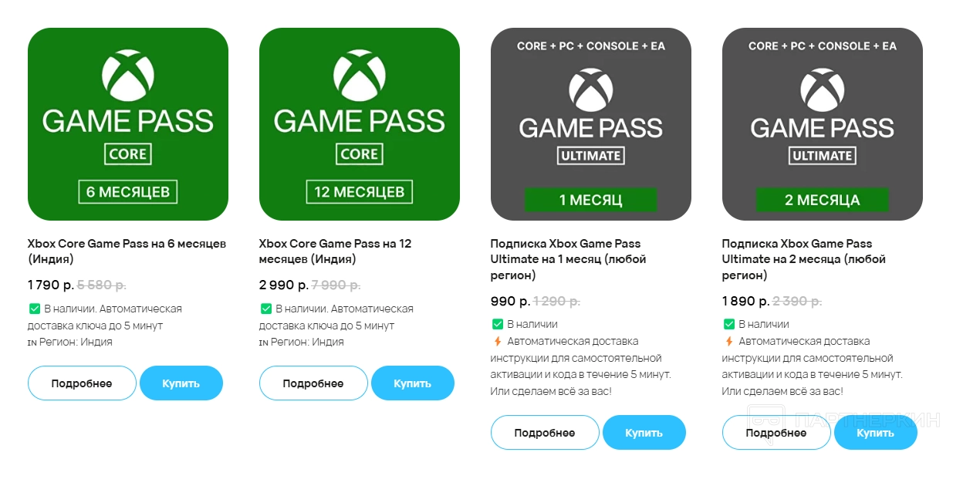Click the 6-month Game Pass Core thumbnail
Screen dimensions: 980x486
pyautogui.click(x=127, y=124)
